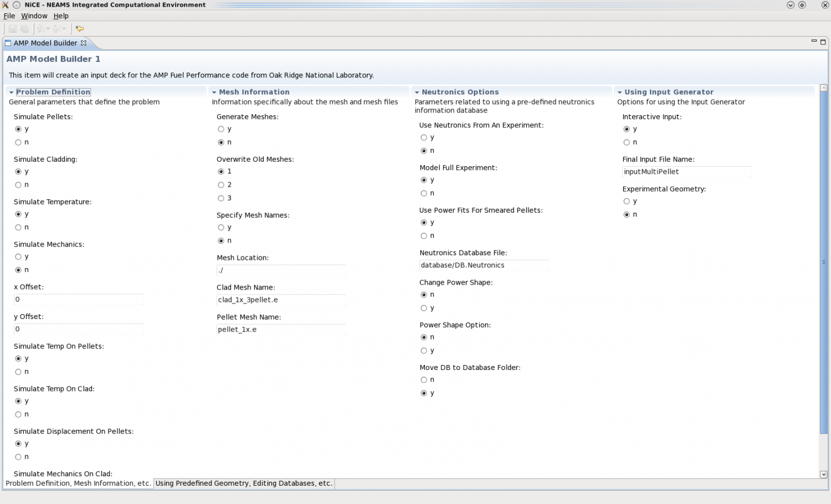Viewport: 831px width, 504px height.
Task: Set Simulate Pellets to n
Action: [x=18, y=142]
